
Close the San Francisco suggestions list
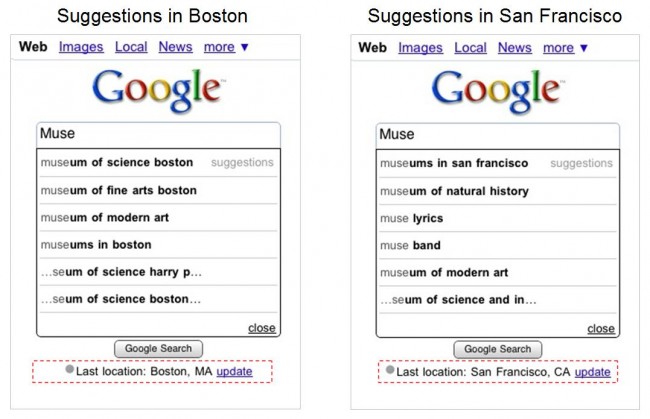coord(601,329)
